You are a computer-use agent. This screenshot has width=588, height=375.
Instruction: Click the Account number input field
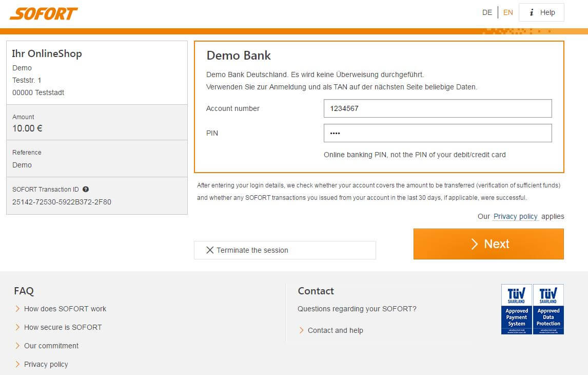click(x=437, y=108)
